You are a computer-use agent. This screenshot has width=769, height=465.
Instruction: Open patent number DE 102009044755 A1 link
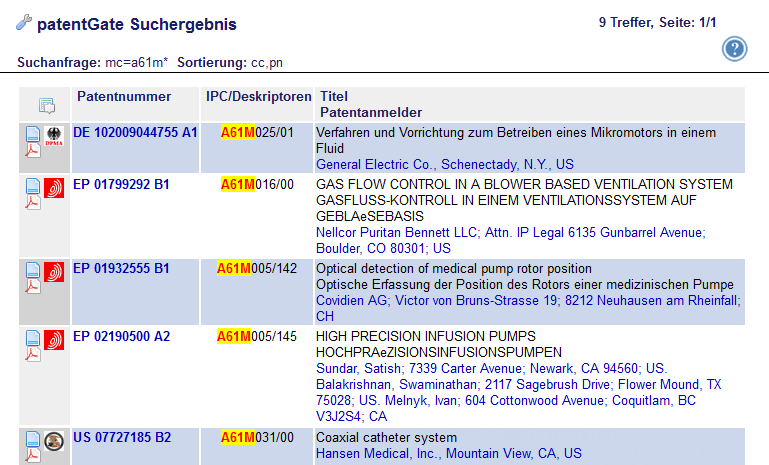click(x=135, y=132)
